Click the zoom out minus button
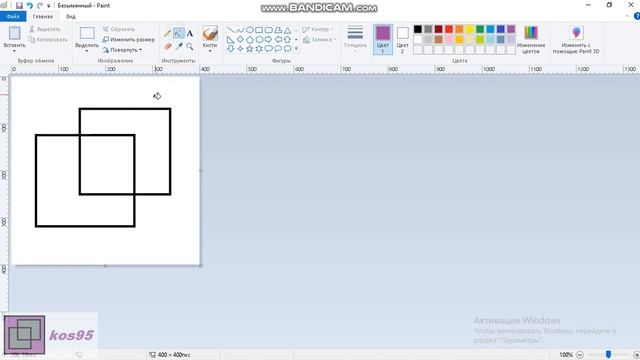Viewport: 640px width, 360px height. pos(580,355)
